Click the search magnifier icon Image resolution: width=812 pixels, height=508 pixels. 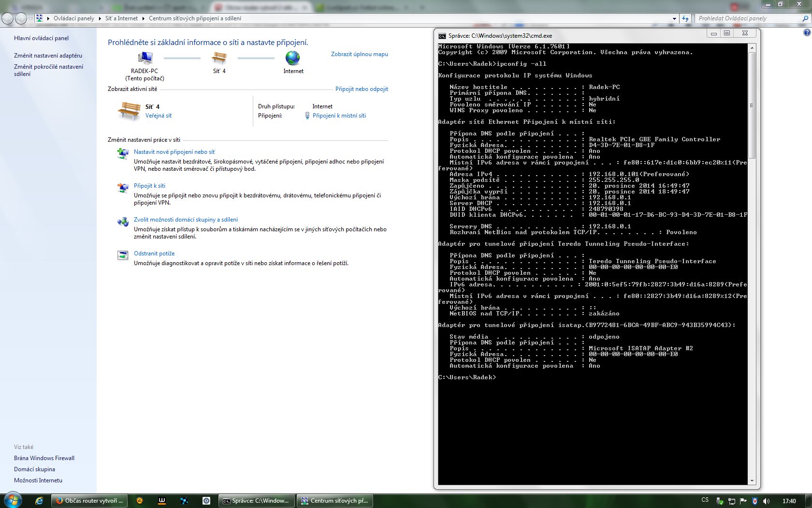805,18
